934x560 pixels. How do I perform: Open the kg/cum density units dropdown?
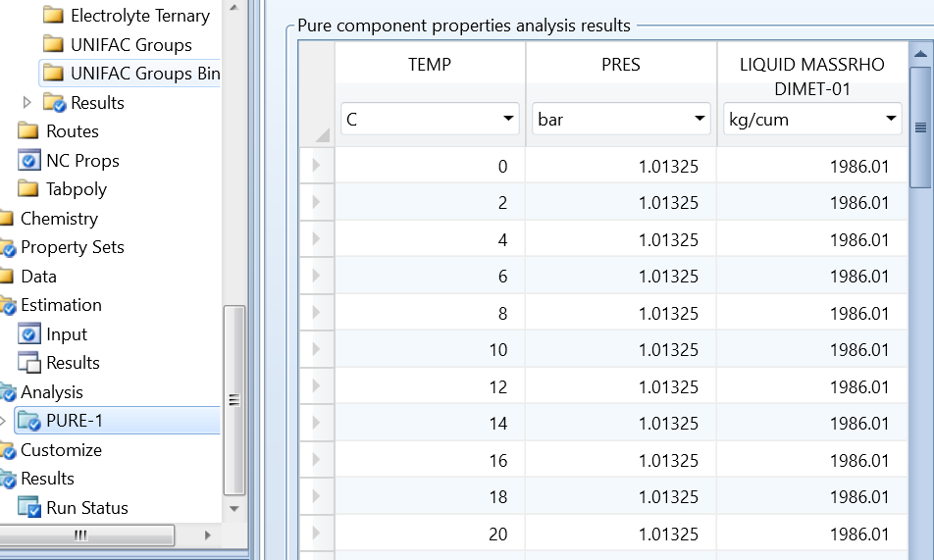[x=812, y=119]
